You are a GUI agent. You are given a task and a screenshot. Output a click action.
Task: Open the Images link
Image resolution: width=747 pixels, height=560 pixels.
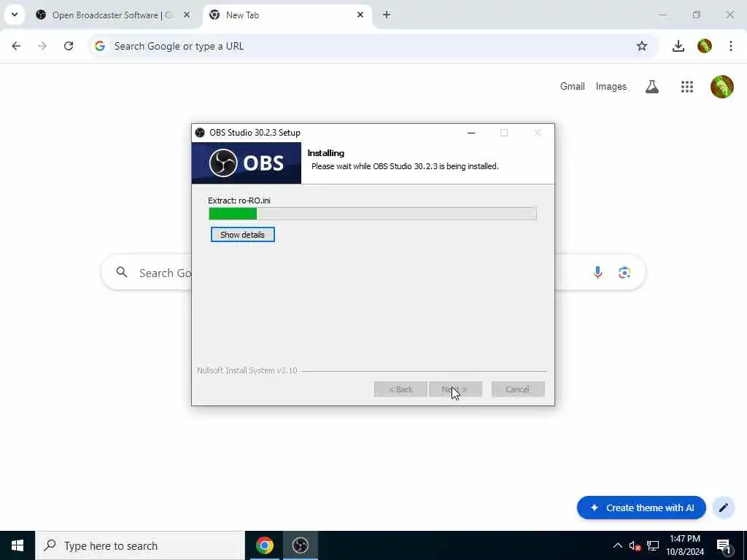[x=611, y=87]
